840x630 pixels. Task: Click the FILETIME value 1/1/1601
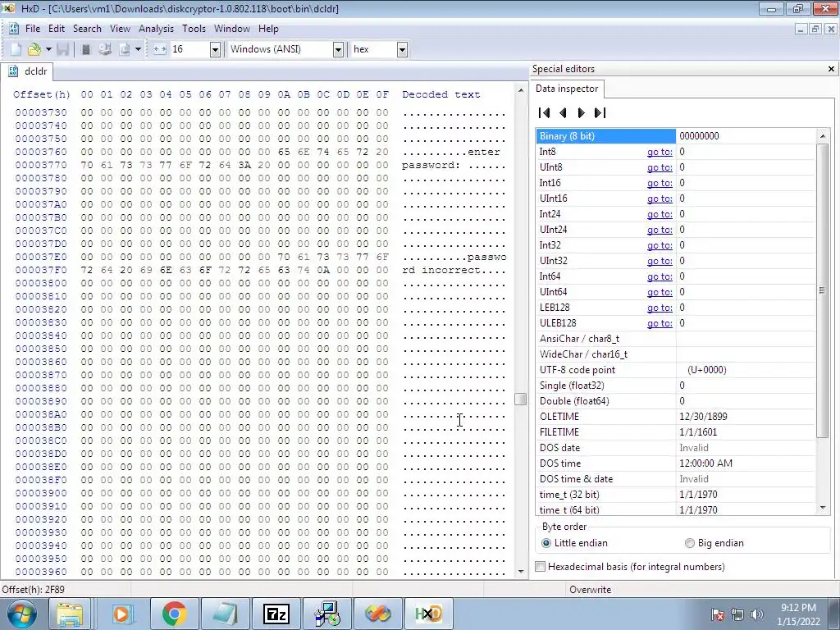click(x=698, y=431)
